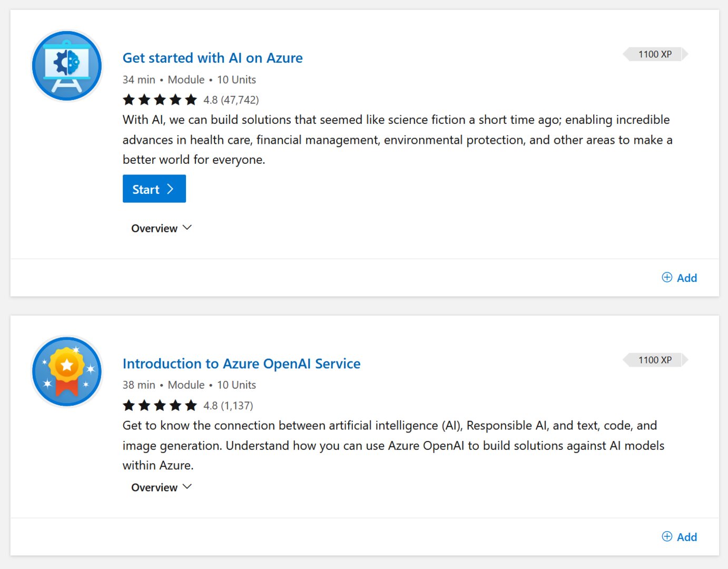Click the first star rating of Get started module
Image resolution: width=728 pixels, height=569 pixels.
[129, 99]
